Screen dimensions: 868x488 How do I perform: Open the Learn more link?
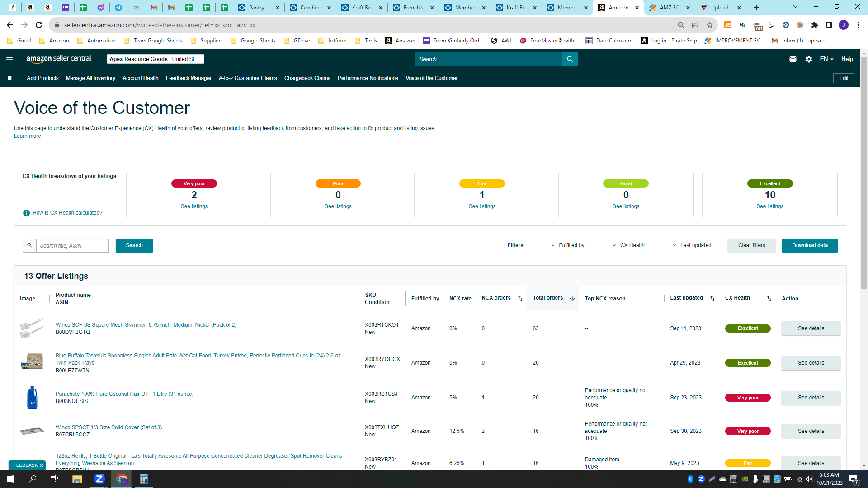[x=28, y=136]
